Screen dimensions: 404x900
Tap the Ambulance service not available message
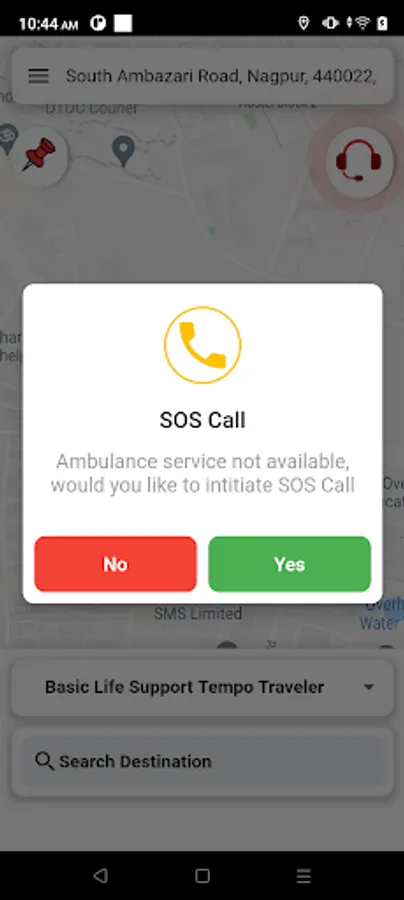click(x=203, y=473)
